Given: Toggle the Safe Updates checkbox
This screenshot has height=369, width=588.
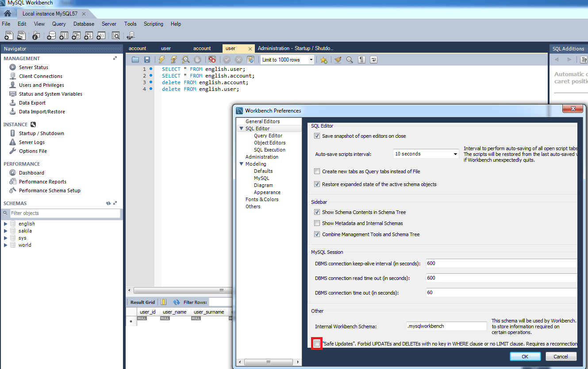Looking at the screenshot, I should [317, 343].
